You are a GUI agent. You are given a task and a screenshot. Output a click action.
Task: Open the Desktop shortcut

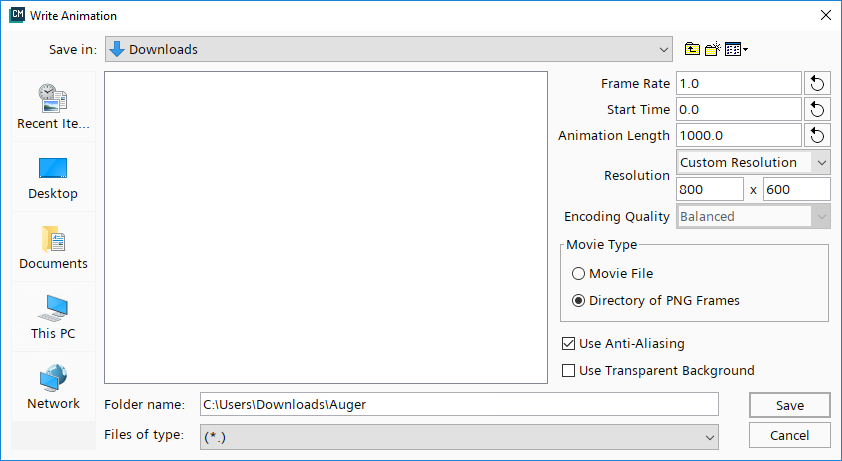[x=53, y=177]
